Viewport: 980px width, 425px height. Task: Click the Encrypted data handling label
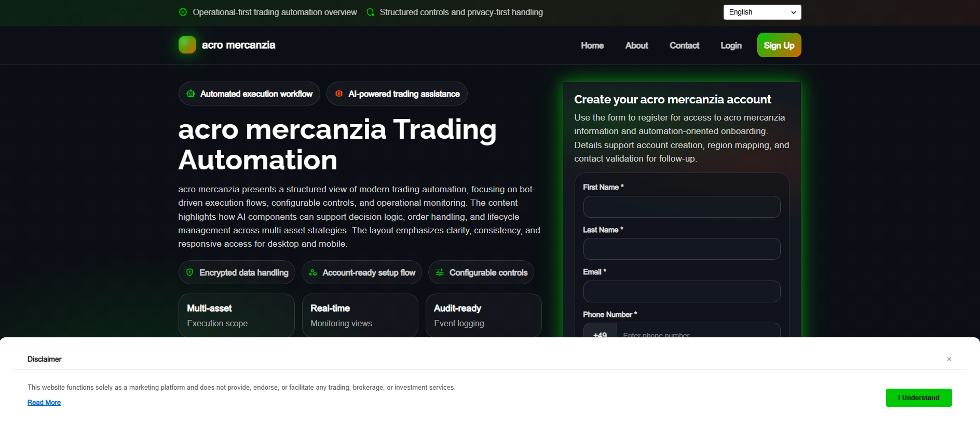[244, 273]
